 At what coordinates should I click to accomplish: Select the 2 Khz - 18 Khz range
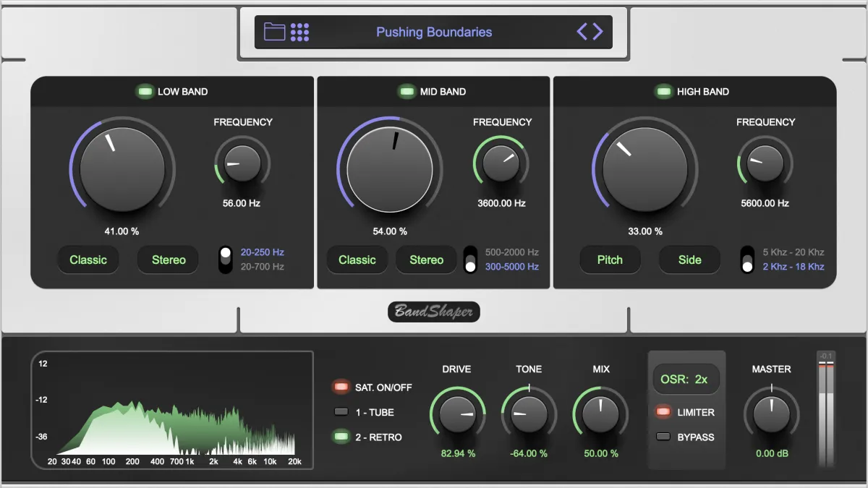(793, 267)
